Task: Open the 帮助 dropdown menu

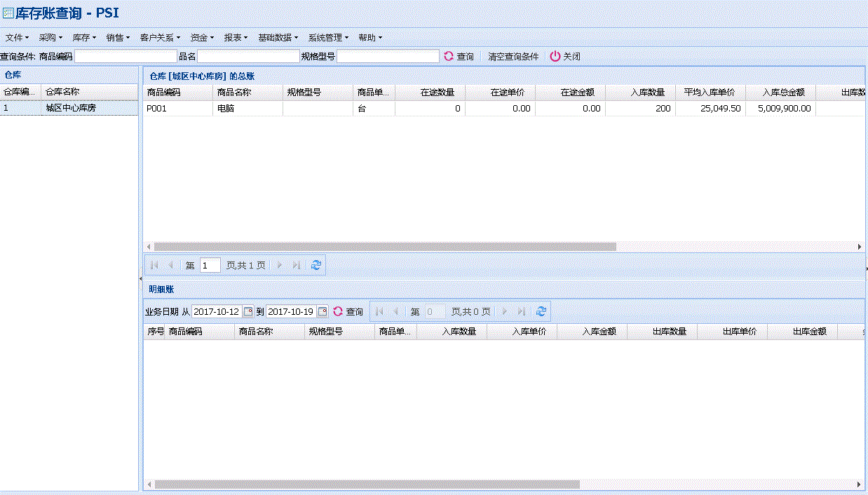Action: coord(370,37)
